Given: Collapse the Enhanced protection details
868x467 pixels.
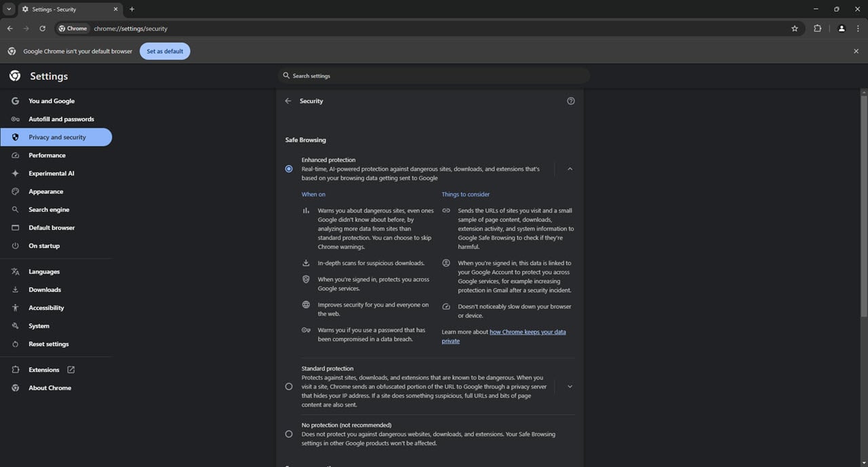Looking at the screenshot, I should pos(570,169).
